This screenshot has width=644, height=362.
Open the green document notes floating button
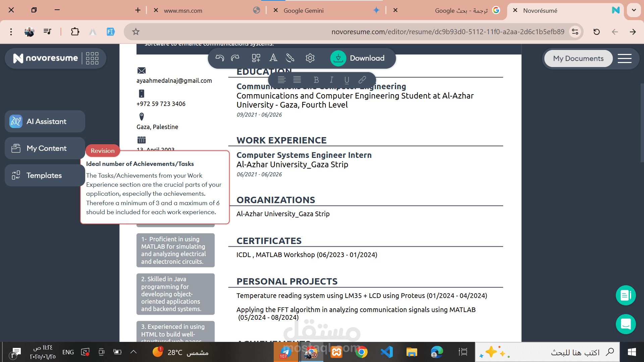[626, 295]
